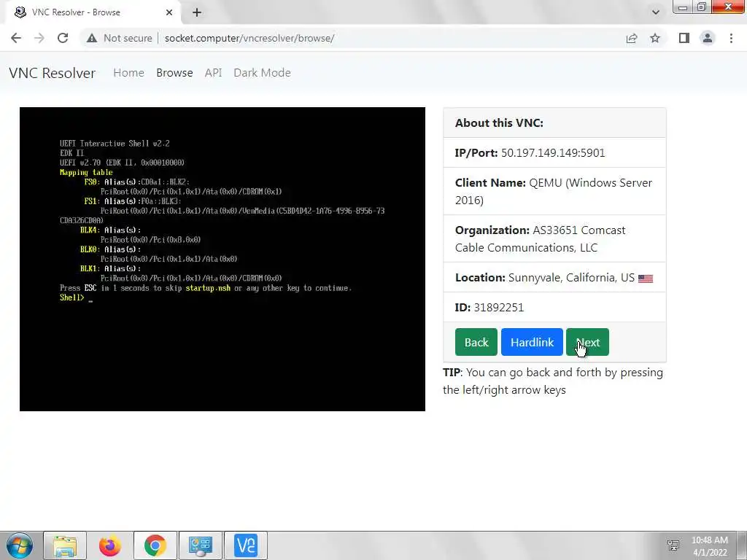Go back with browser back arrow
This screenshot has height=560, width=747.
coord(16,38)
